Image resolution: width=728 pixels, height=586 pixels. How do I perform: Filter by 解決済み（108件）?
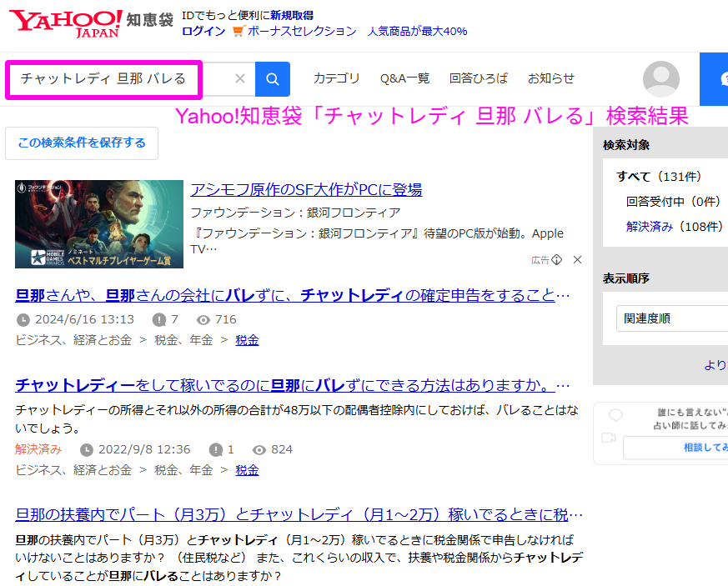pyautogui.click(x=674, y=227)
